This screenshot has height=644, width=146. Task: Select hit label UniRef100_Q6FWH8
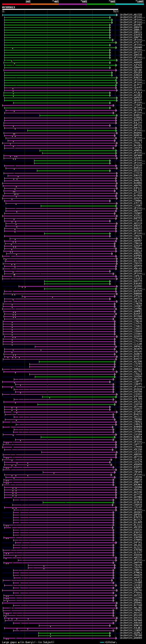click(x=131, y=156)
